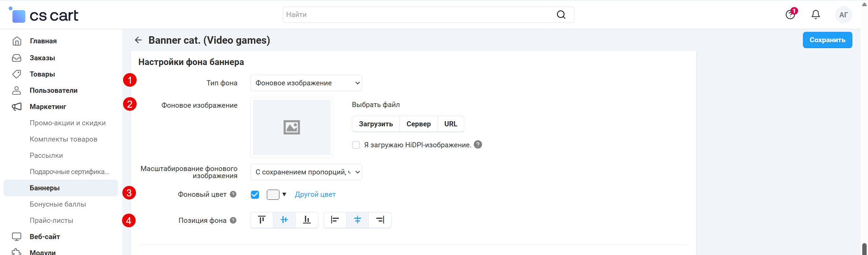This screenshot has width=868, height=255.
Task: Uncheck the Фоновый цвет checkbox
Action: tap(255, 195)
